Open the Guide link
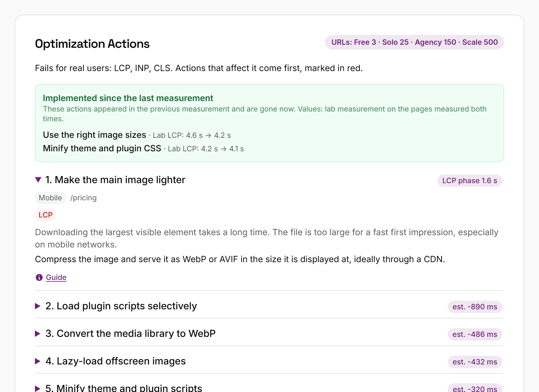This screenshot has height=392, width=539. [x=56, y=277]
